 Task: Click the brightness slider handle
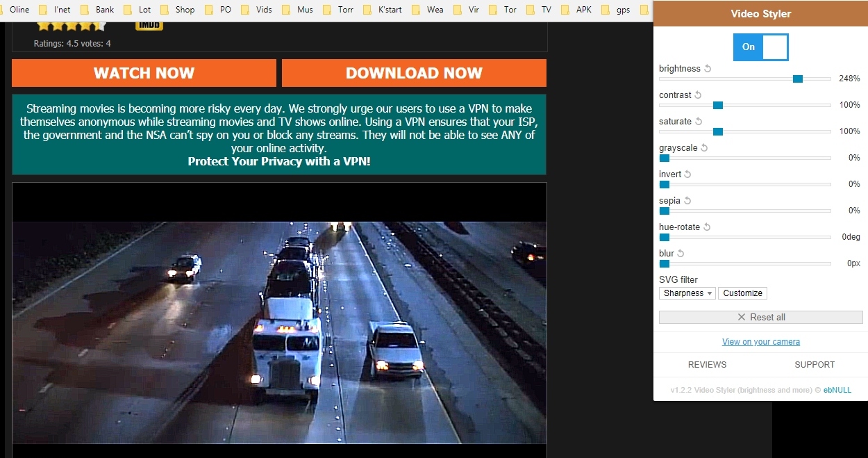(x=798, y=79)
